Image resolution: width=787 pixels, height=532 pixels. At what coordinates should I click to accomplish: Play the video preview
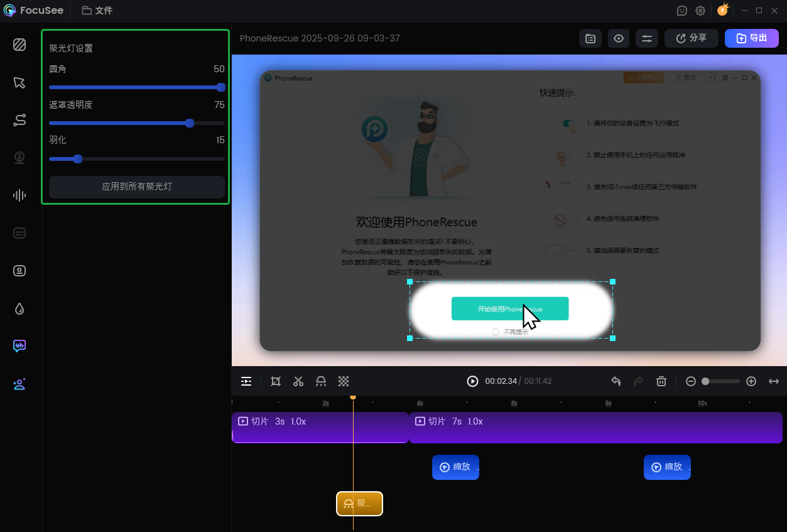(x=472, y=381)
